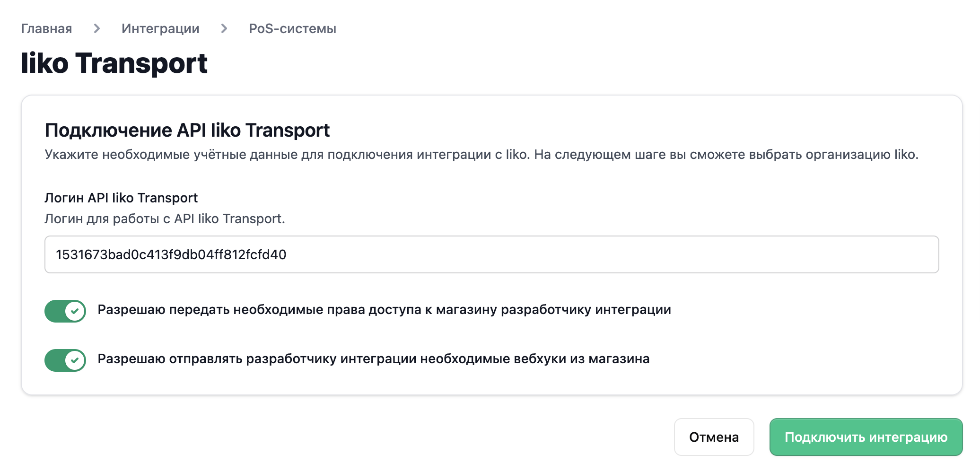
Task: Click the Iiko Transport page title
Action: click(x=114, y=63)
